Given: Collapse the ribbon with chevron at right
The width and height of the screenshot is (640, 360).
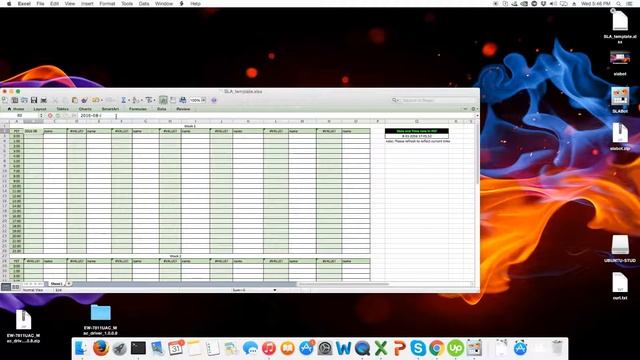Looking at the screenshot, I should click(465, 109).
